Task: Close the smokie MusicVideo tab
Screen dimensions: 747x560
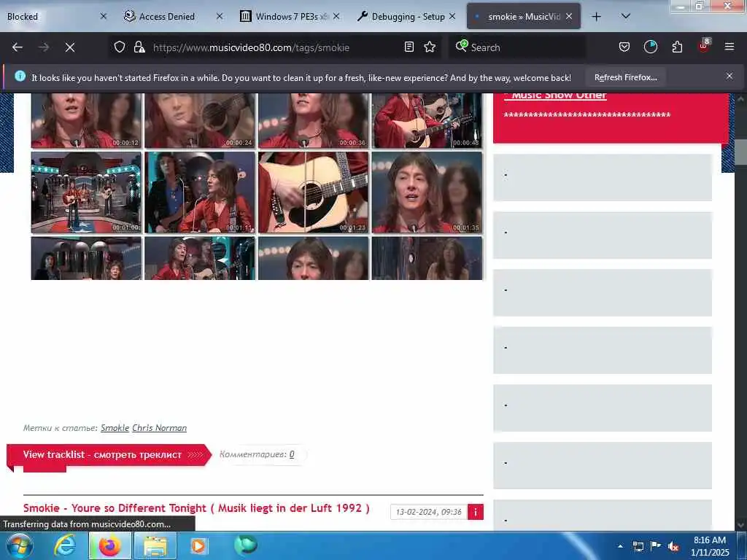Action: (x=569, y=16)
